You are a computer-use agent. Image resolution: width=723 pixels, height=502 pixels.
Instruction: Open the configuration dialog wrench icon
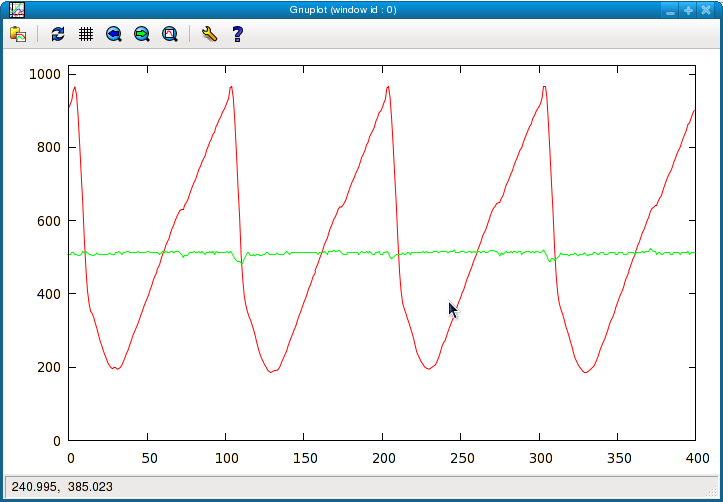click(x=209, y=34)
